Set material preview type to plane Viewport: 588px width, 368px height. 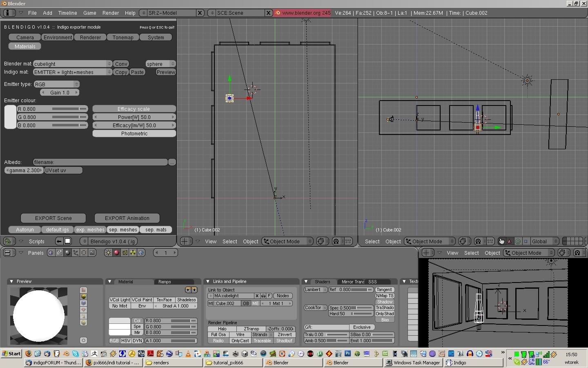(x=84, y=290)
